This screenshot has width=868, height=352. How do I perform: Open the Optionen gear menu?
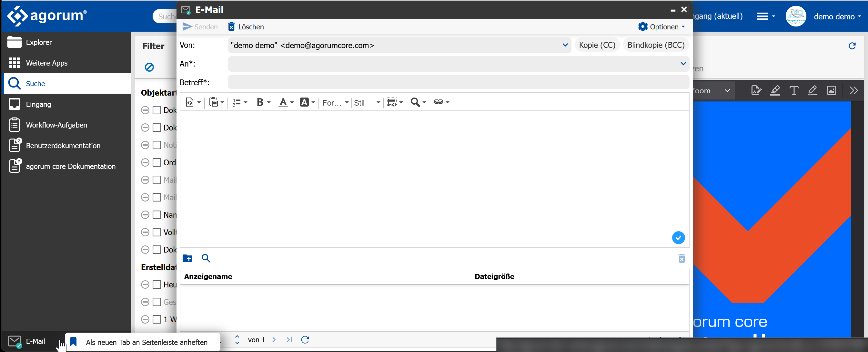tap(661, 26)
